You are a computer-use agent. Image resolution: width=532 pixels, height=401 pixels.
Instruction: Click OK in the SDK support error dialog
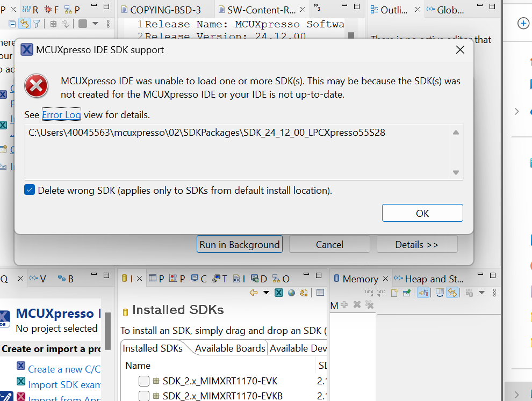pyautogui.click(x=422, y=213)
